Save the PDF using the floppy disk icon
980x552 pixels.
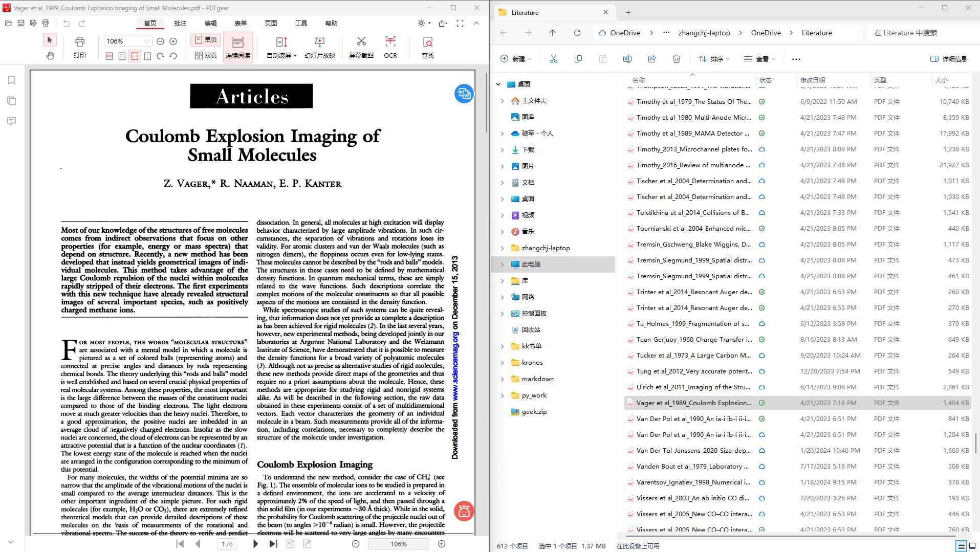click(x=21, y=23)
